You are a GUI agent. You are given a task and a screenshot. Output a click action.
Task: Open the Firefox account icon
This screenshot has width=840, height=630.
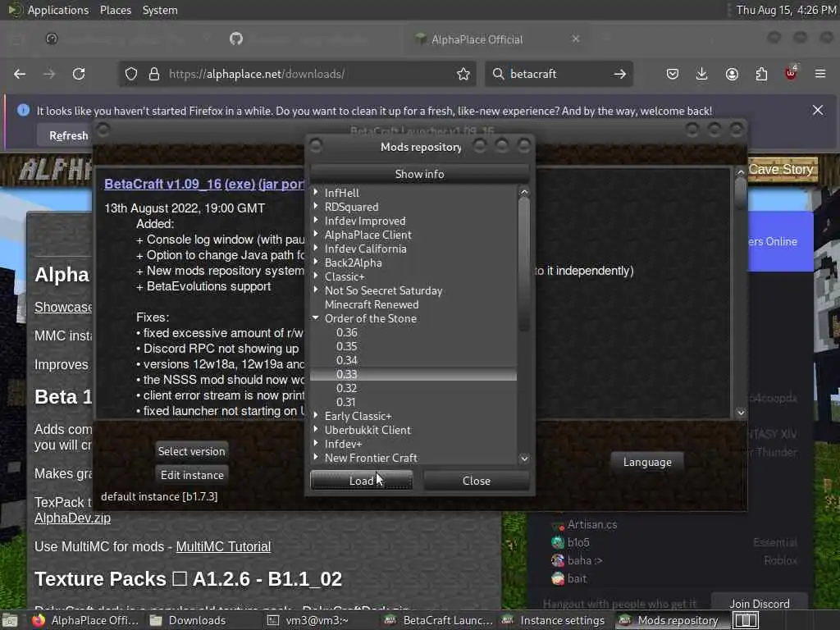coord(732,74)
